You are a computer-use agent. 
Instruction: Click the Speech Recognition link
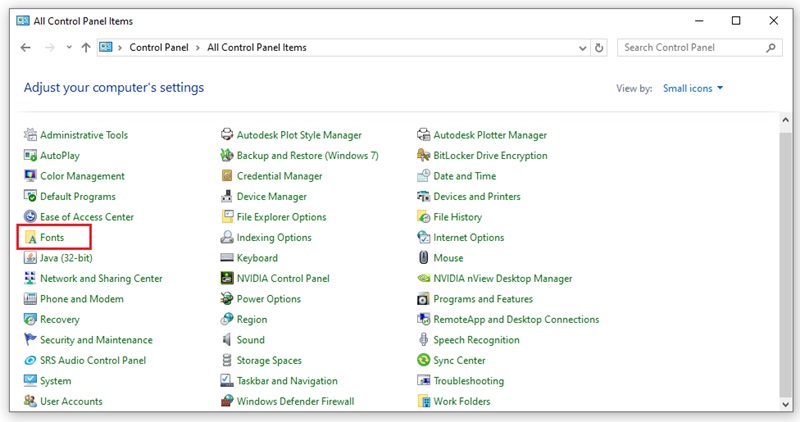[x=477, y=340]
